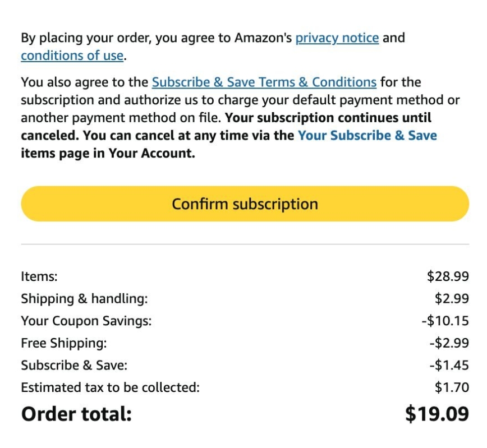Click the Free Shipping -$2.99 amount
This screenshot has height=448, width=487.
point(449,343)
